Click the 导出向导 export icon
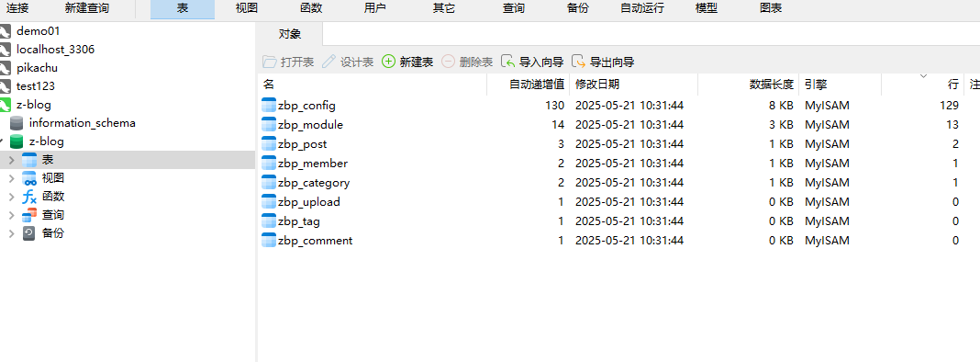 click(x=579, y=62)
